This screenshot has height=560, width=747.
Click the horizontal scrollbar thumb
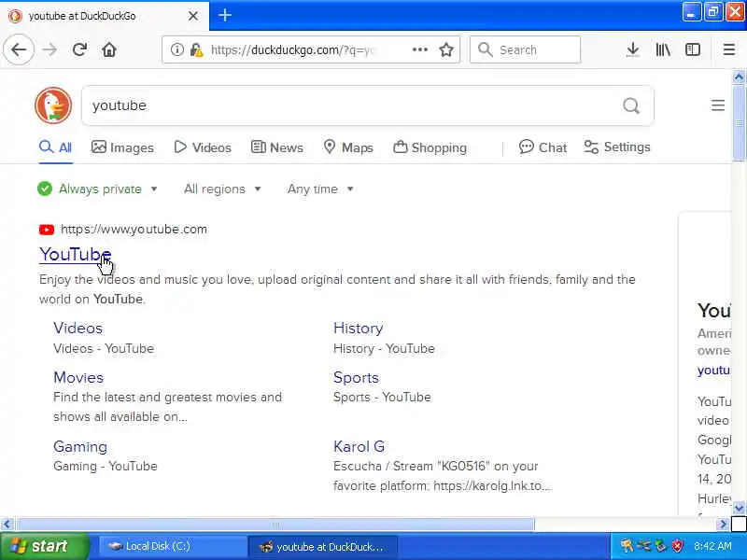tap(275, 525)
